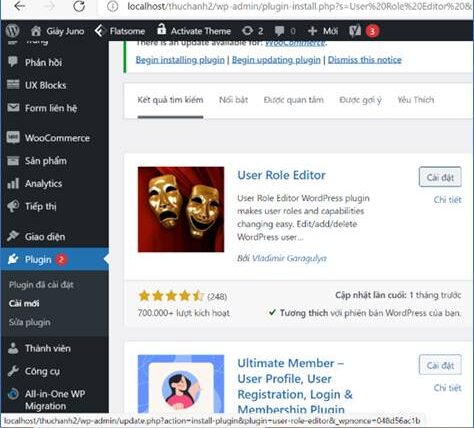Click Cập nhật lần cuối text
The width and height of the screenshot is (474, 428).
click(x=398, y=295)
